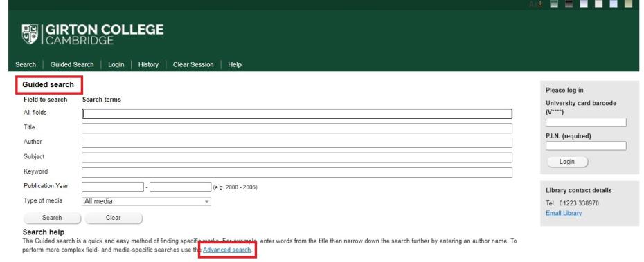Select the green colour scheme swatch
Image resolution: width=644 pixels, height=262 pixels.
click(554, 3)
